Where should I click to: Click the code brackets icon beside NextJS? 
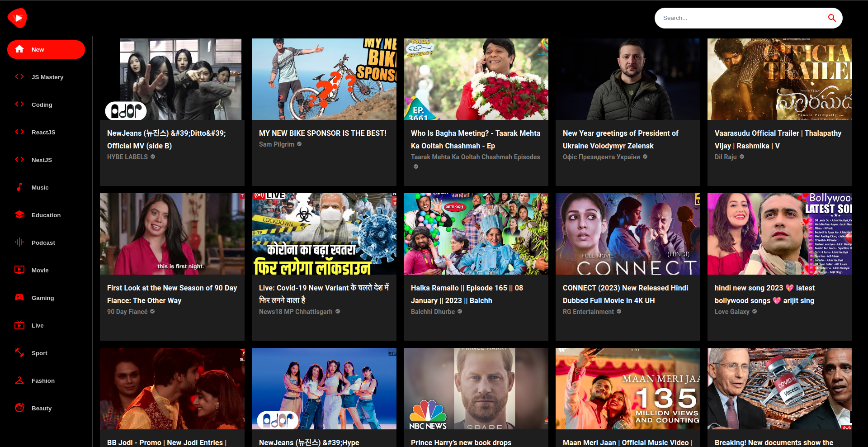tap(19, 160)
